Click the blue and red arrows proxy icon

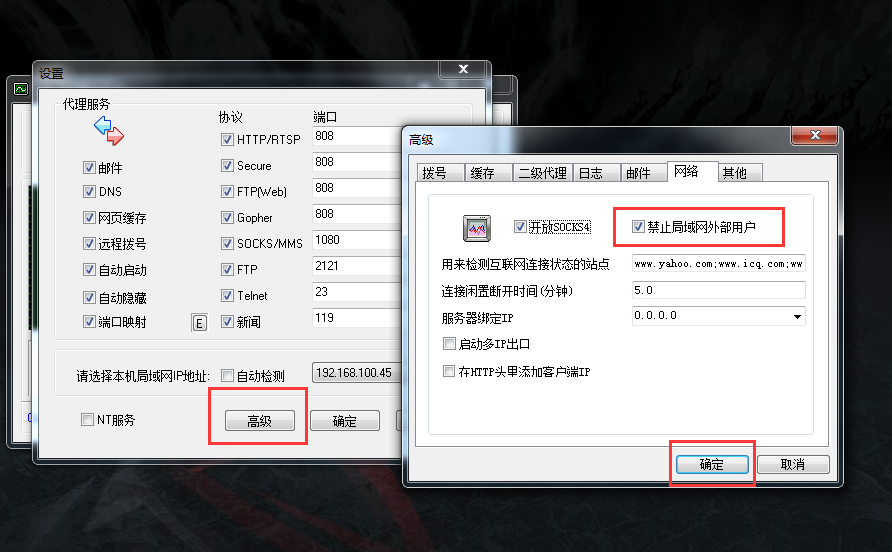109,130
